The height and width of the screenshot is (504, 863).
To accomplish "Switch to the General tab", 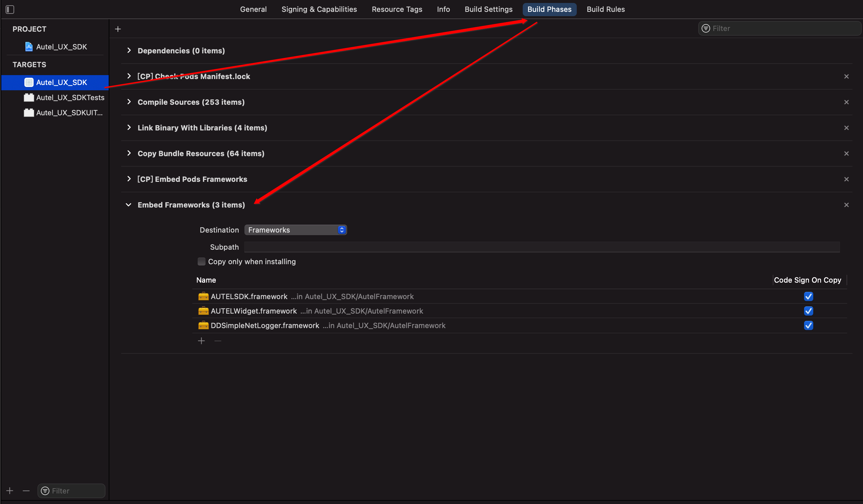I will pyautogui.click(x=253, y=9).
